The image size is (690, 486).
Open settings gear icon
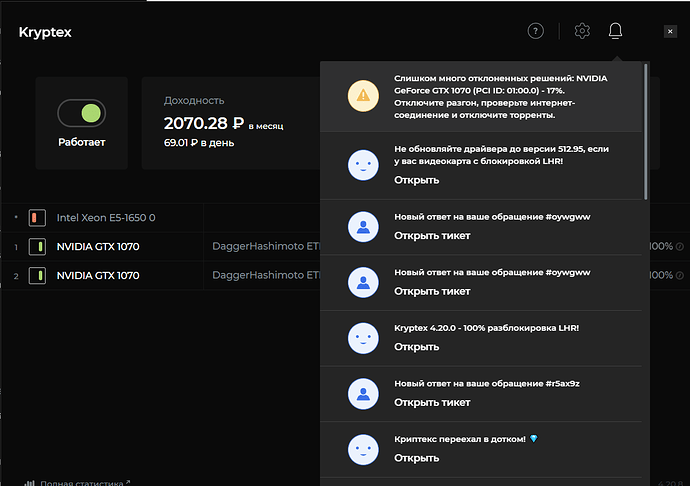coord(582,31)
